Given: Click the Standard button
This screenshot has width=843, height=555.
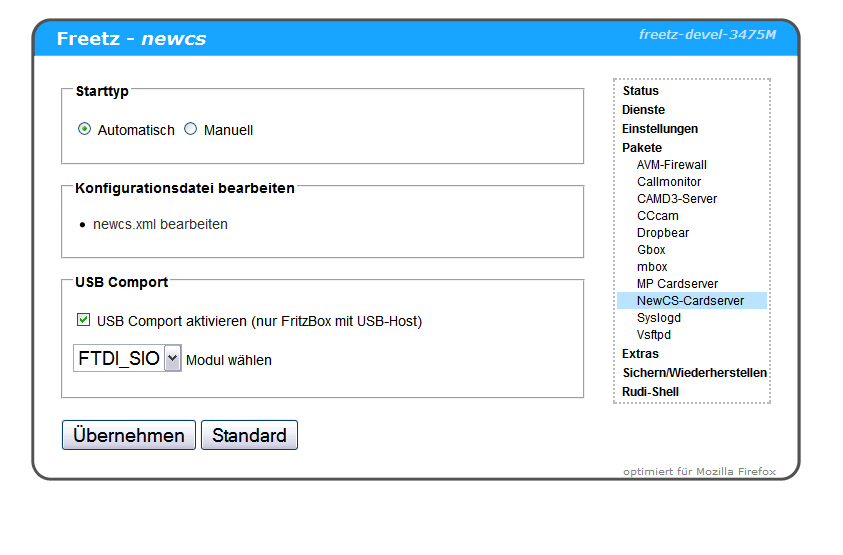Looking at the screenshot, I should [249, 435].
